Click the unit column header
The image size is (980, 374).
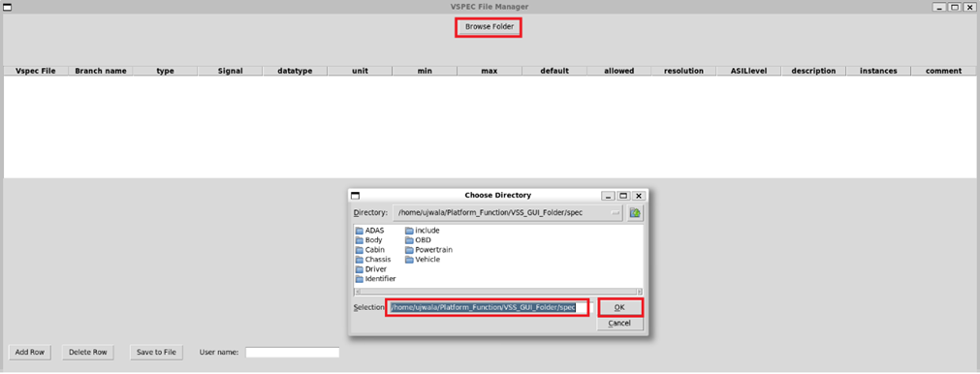click(360, 71)
